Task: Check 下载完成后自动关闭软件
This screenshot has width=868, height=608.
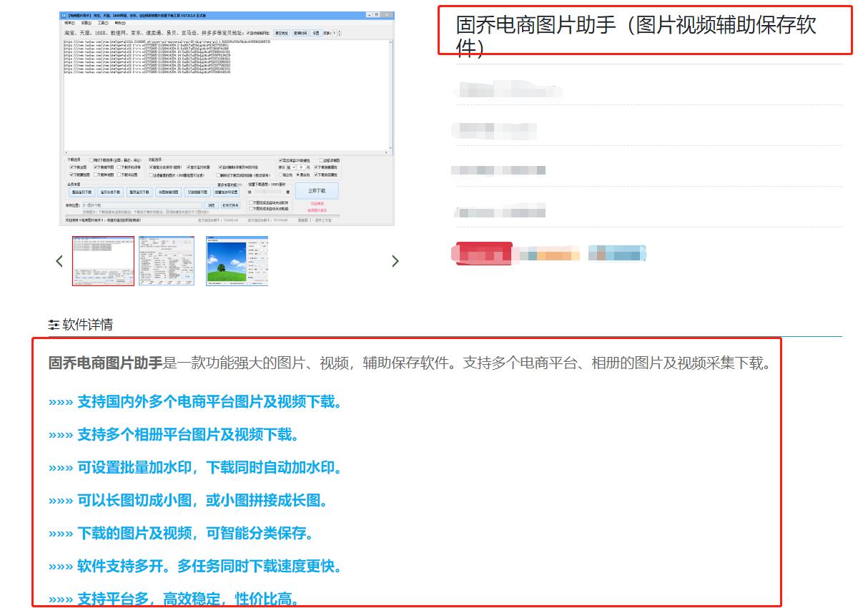Action: click(x=250, y=202)
